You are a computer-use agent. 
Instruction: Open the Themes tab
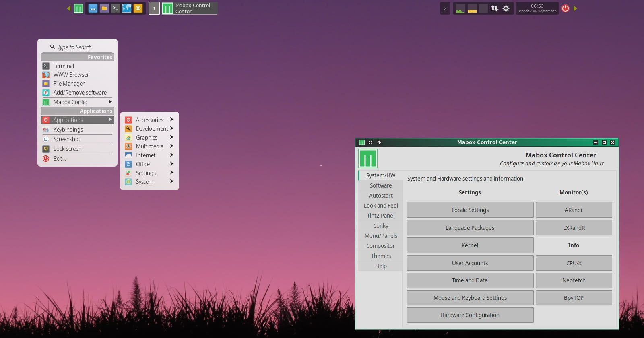380,256
